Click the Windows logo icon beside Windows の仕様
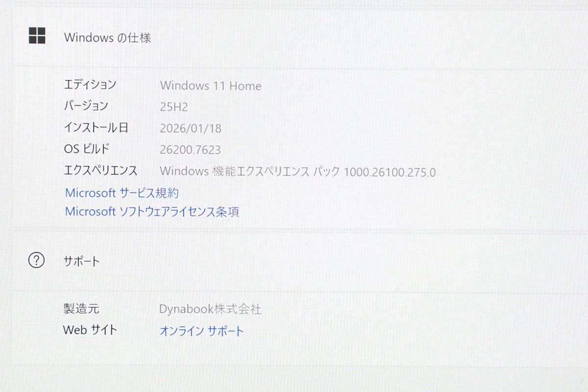Screen dimensions: 588x392 (x=37, y=35)
